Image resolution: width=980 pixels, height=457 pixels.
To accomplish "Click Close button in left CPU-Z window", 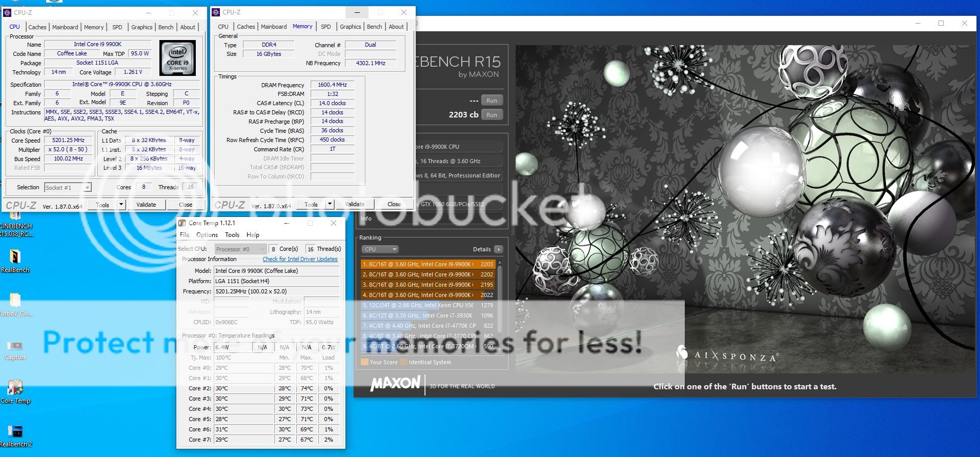I will (186, 205).
